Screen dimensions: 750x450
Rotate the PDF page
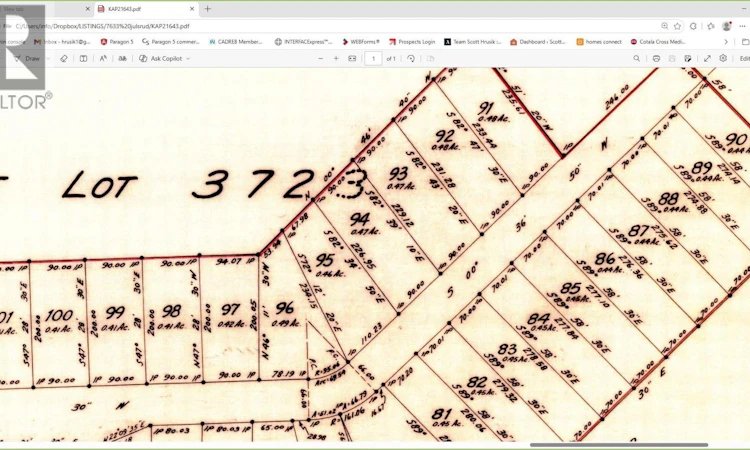pyautogui.click(x=411, y=58)
